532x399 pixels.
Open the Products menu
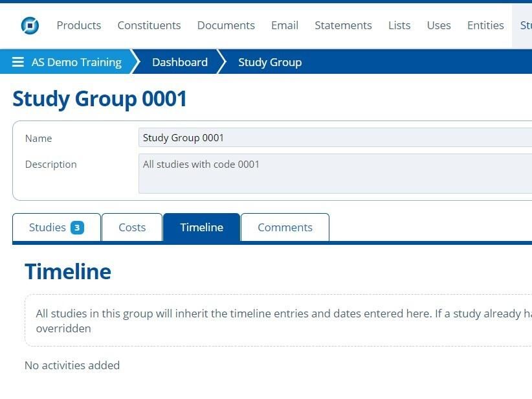[x=79, y=25]
